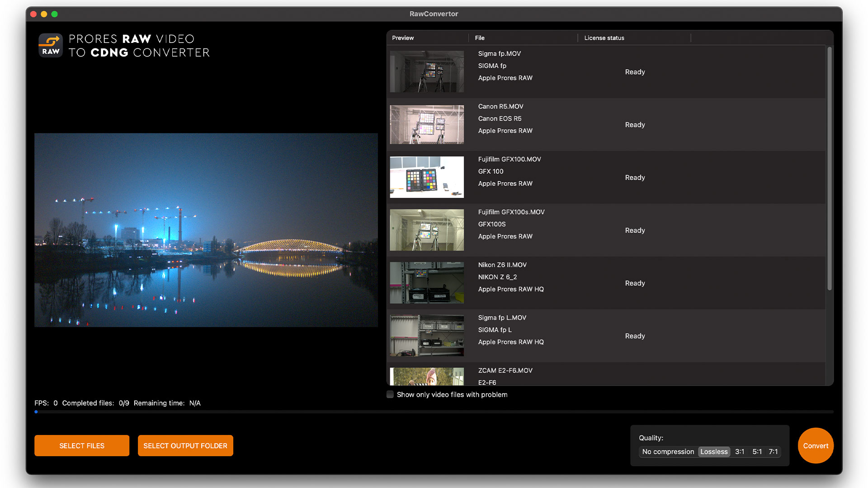Viewport: 868px width, 488px height.
Task: Click the RawConvertor RAW logo icon
Action: [x=51, y=45]
